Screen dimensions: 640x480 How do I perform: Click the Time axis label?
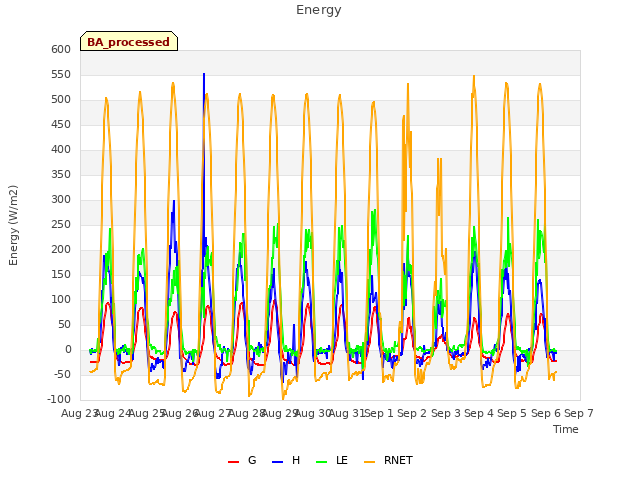click(566, 429)
